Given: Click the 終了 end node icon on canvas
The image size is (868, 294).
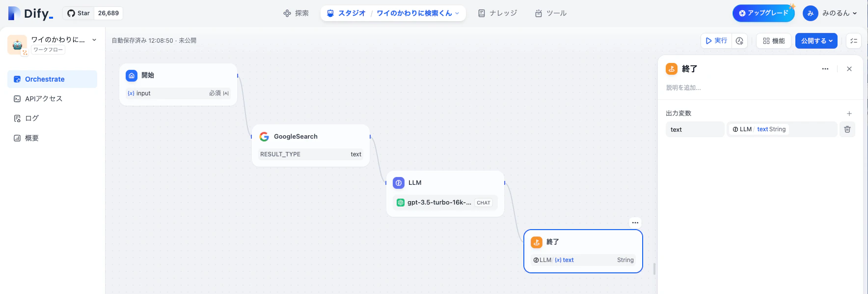Looking at the screenshot, I should pyautogui.click(x=537, y=242).
